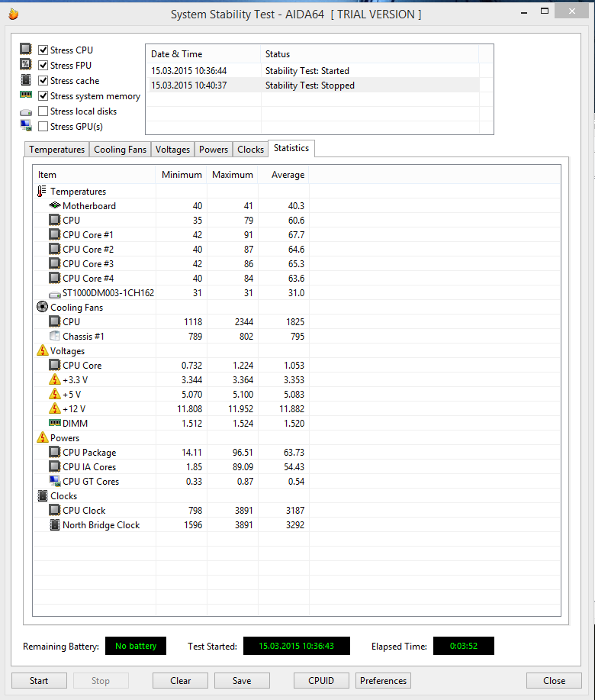Click the lightning icon of +3.3 V row
The height and width of the screenshot is (700, 595).
pos(54,379)
